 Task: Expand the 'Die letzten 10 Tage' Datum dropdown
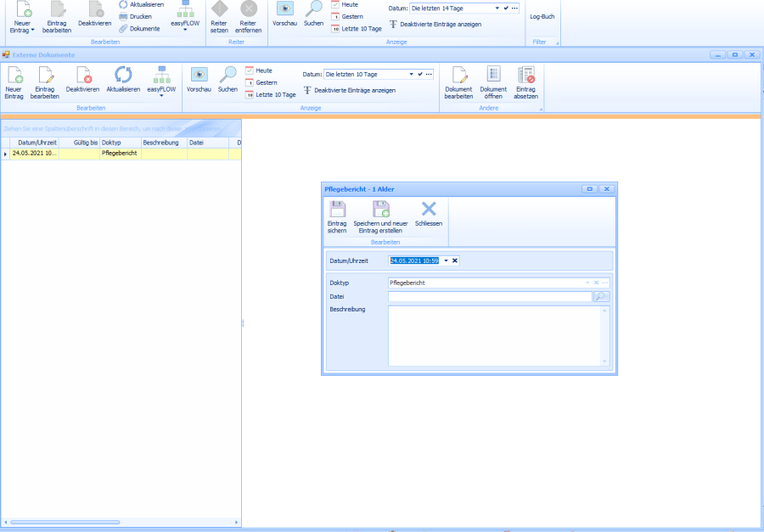(412, 75)
